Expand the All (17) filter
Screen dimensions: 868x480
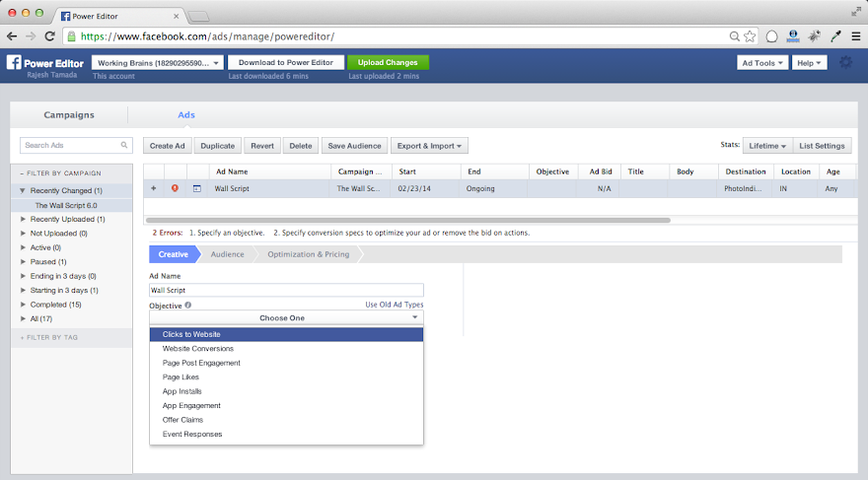coord(23,319)
